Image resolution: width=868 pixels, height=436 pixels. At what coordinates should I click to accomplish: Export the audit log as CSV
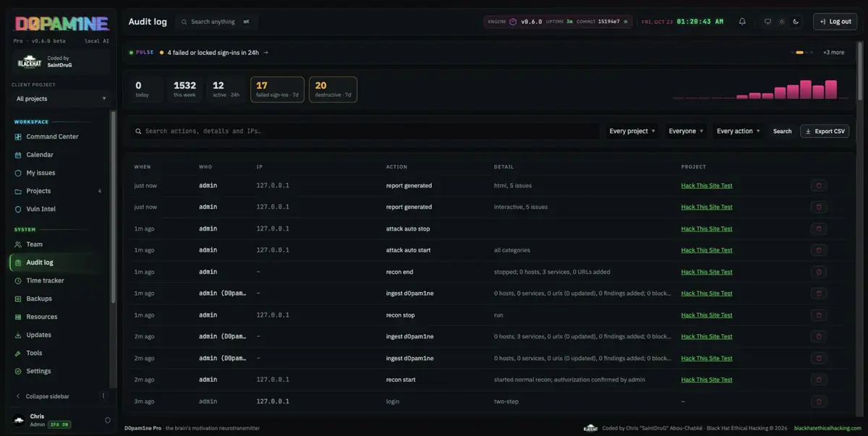click(825, 131)
